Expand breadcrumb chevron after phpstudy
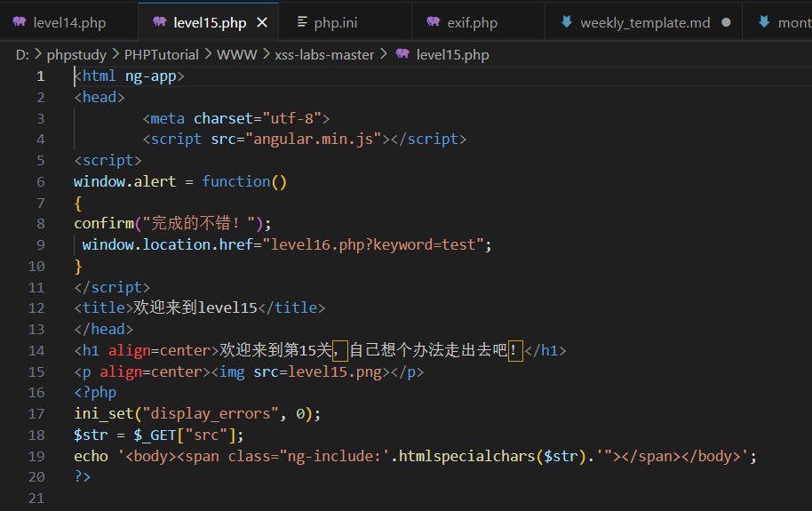 [115, 54]
